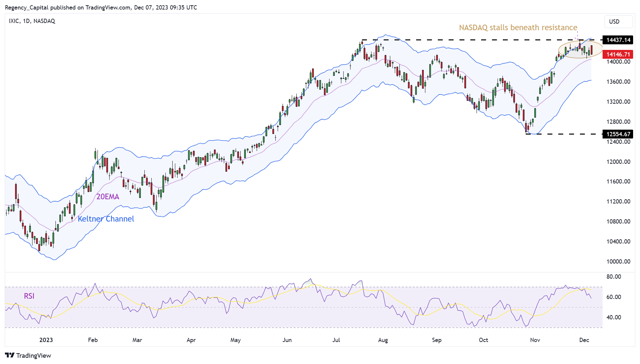
Task: Click the 14000.00 price axis value
Action: tap(618, 62)
